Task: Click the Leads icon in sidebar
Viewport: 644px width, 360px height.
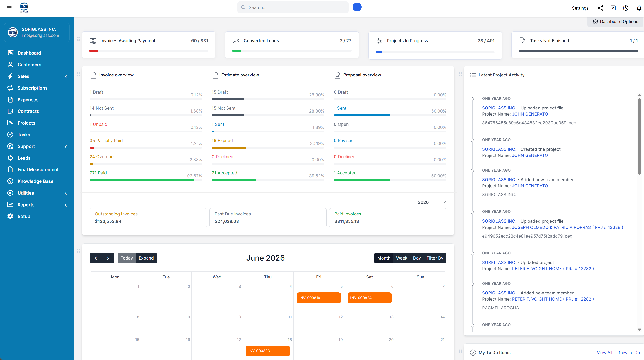Action: click(10, 158)
